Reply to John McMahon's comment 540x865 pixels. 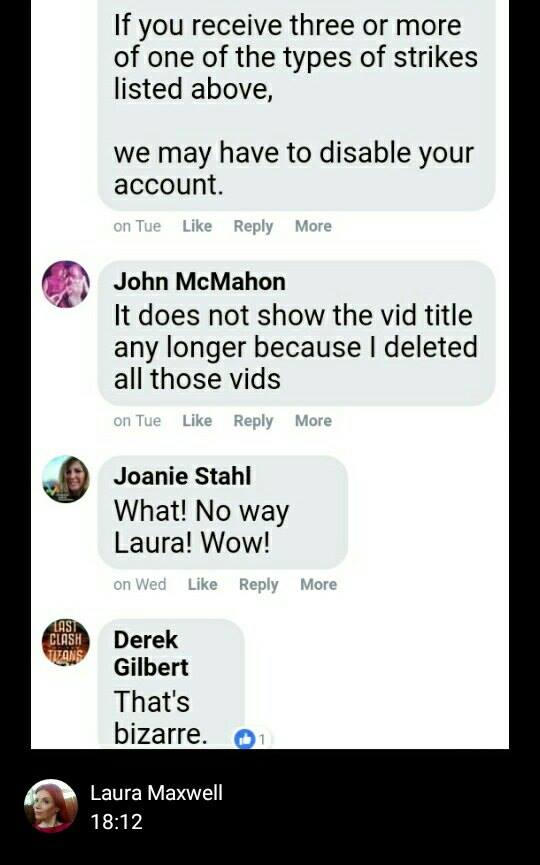point(253,421)
